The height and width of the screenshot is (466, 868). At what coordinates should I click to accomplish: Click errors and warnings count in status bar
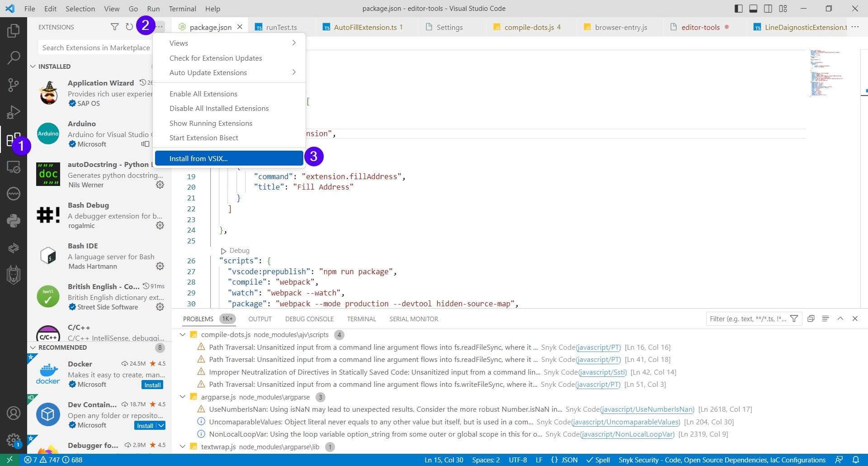(x=53, y=460)
